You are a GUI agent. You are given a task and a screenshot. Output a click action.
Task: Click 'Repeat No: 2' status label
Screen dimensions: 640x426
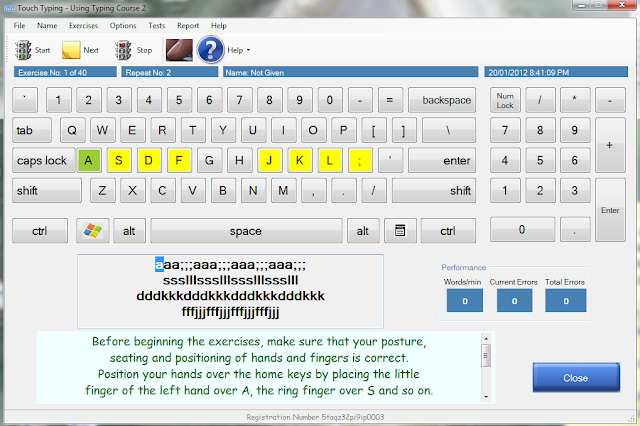[170, 72]
